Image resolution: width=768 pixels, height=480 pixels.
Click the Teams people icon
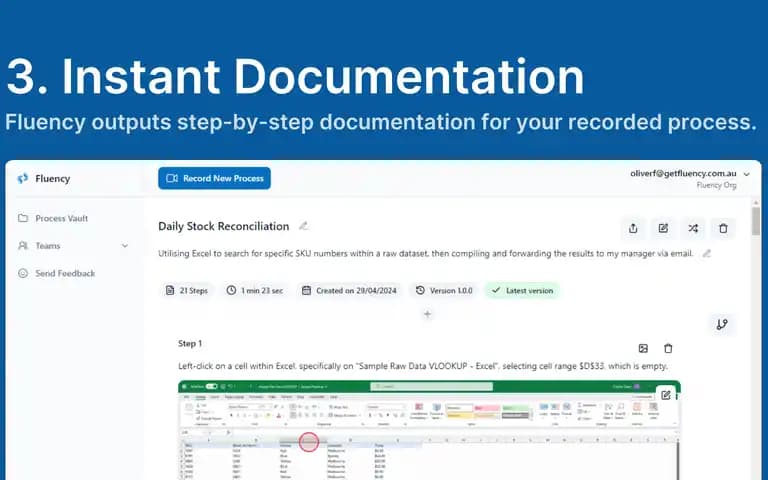(x=23, y=245)
